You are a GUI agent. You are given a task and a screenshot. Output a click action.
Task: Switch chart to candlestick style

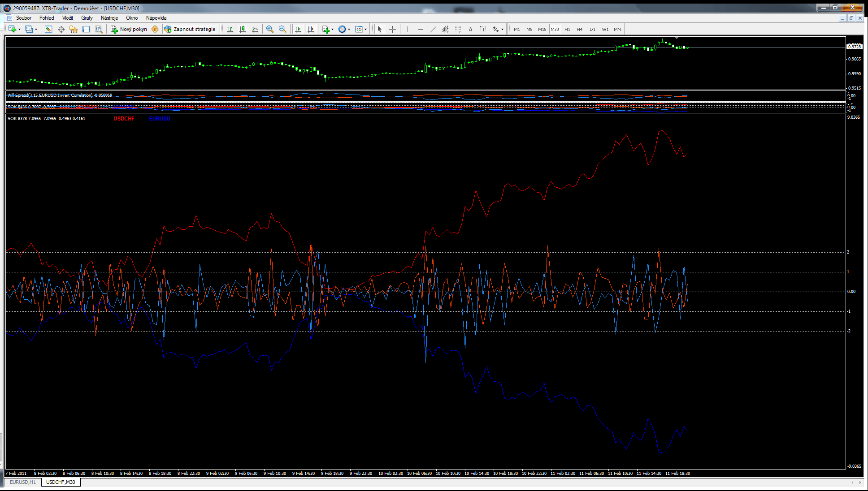coord(243,29)
